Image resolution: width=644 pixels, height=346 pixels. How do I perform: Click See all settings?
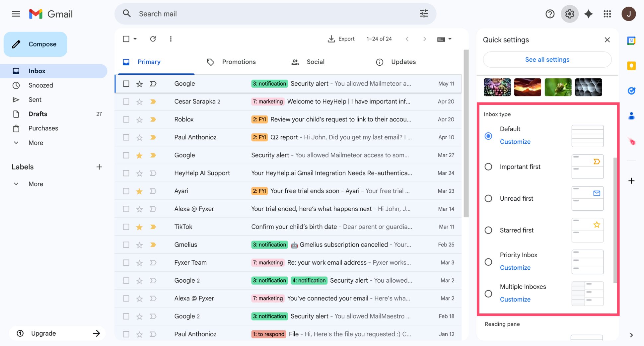547,60
